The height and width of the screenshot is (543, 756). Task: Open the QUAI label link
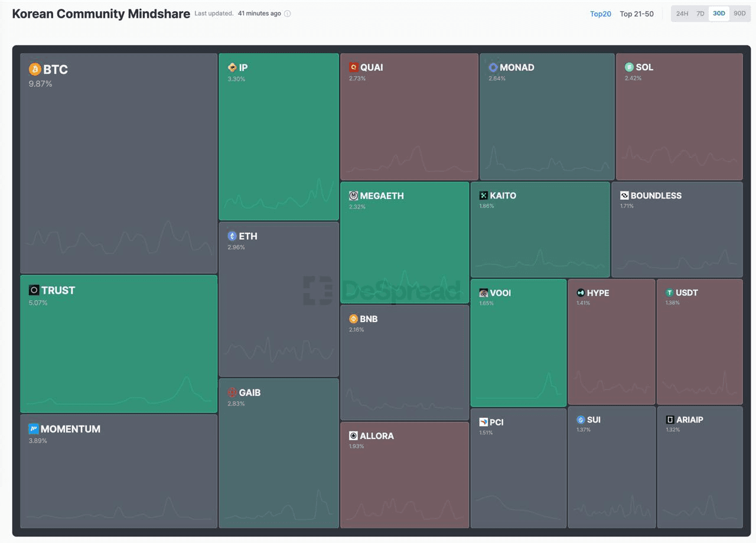pyautogui.click(x=372, y=67)
